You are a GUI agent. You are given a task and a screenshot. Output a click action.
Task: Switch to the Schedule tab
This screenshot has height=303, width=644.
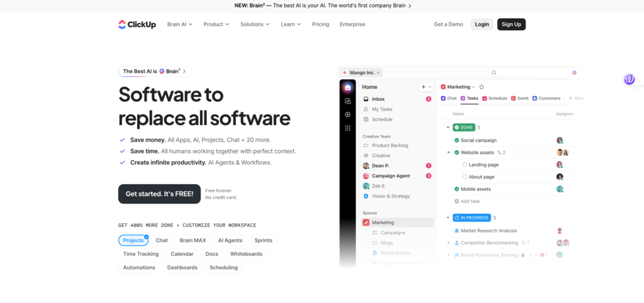click(x=494, y=99)
